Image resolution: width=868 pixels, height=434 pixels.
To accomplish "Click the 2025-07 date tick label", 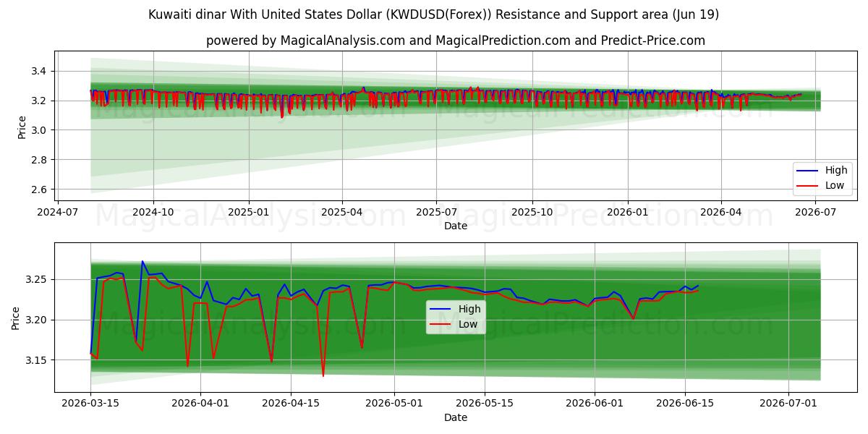I will (x=436, y=212).
